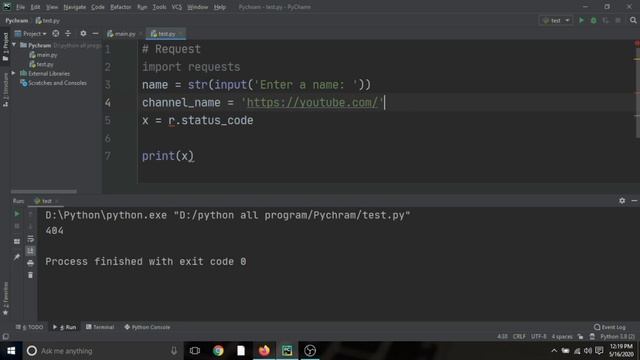Collapse the Pycharm project root folder

coord(14,45)
